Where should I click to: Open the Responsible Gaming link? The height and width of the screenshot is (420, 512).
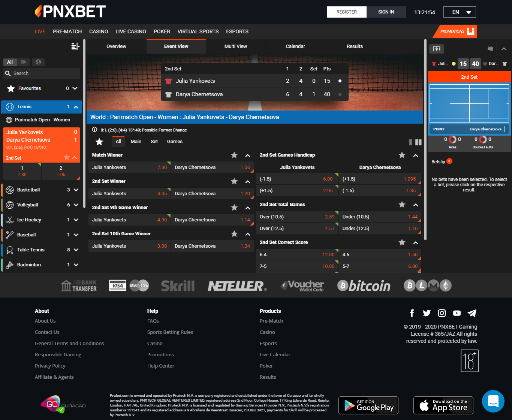point(58,355)
